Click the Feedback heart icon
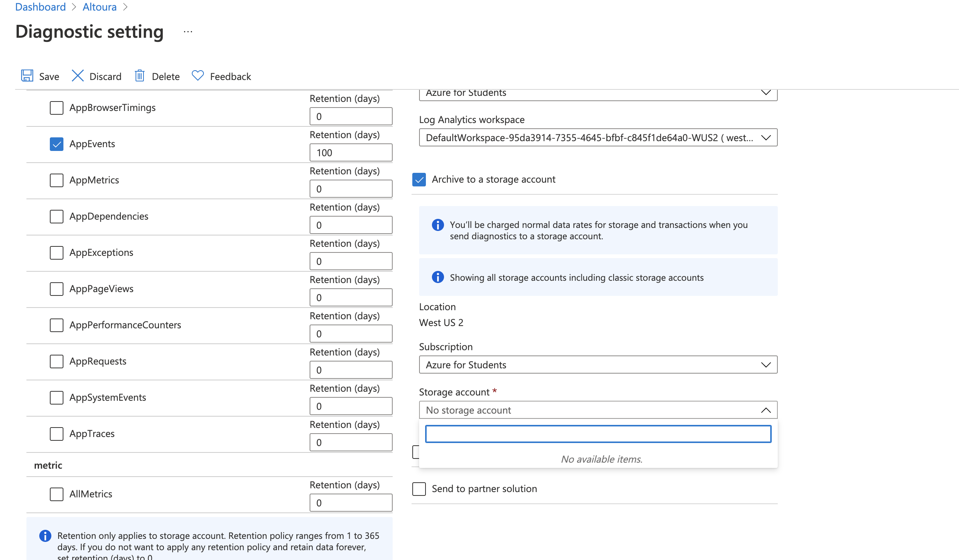The height and width of the screenshot is (560, 959). click(198, 76)
